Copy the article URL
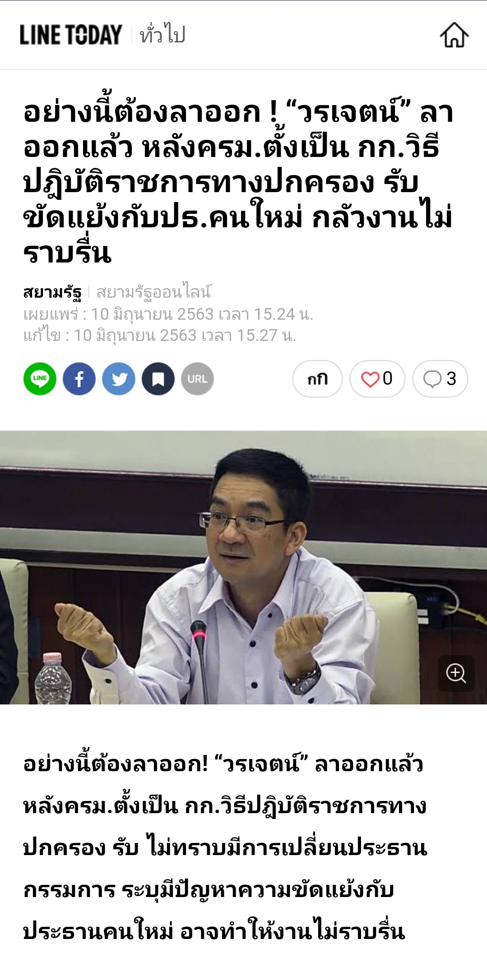Viewport: 487px width, 980px height. pyautogui.click(x=197, y=379)
